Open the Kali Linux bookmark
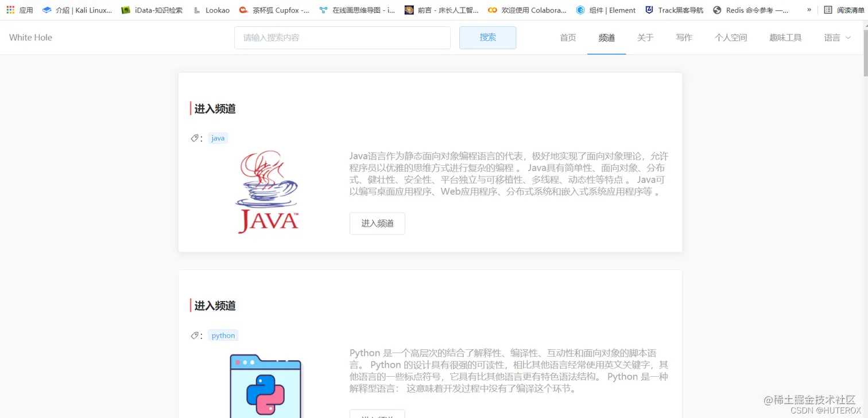Screen dimensions: 868x418 tap(77, 10)
